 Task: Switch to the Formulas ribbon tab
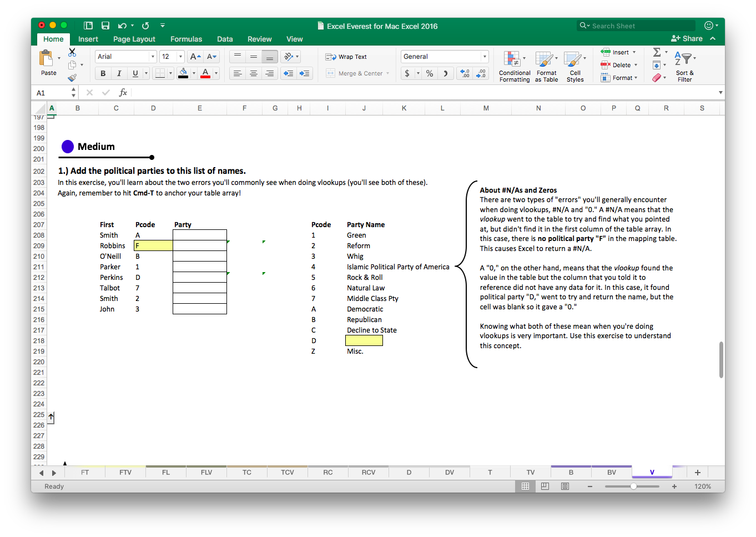(186, 39)
